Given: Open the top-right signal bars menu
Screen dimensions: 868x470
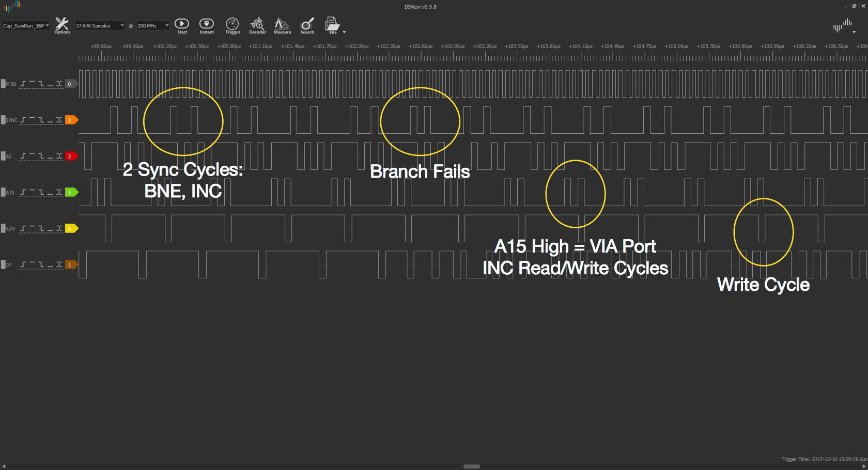Looking at the screenshot, I should tap(843, 25).
